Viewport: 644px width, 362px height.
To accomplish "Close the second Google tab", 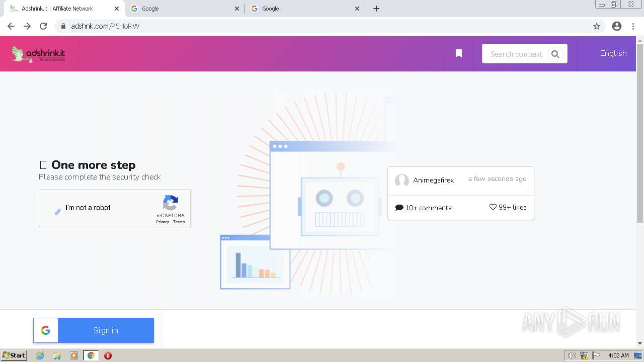I will [357, 9].
